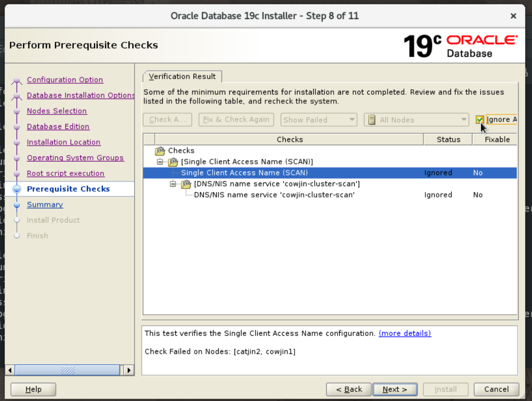Click the Status column header
532x401 pixels.
point(448,139)
